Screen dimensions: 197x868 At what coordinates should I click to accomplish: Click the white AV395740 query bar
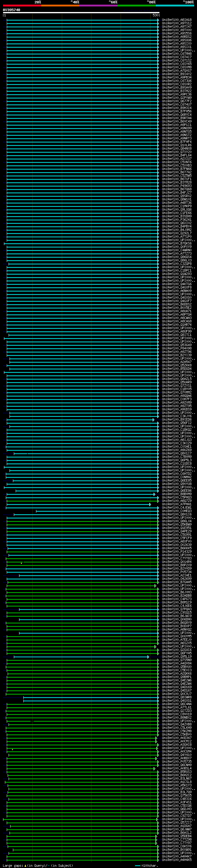(81, 12)
